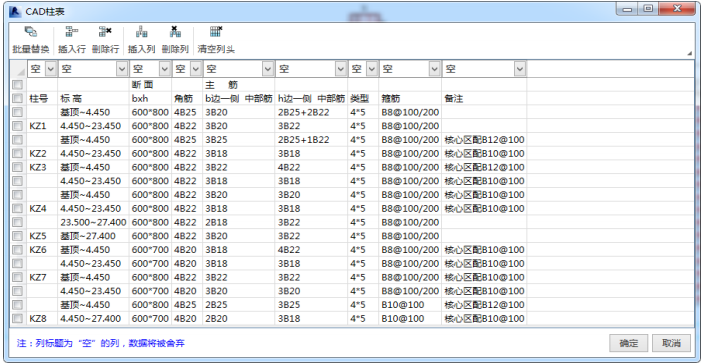Viewport: 701px width, 364px height.
Task: Click the 删除行 delete row icon
Action: 106,32
